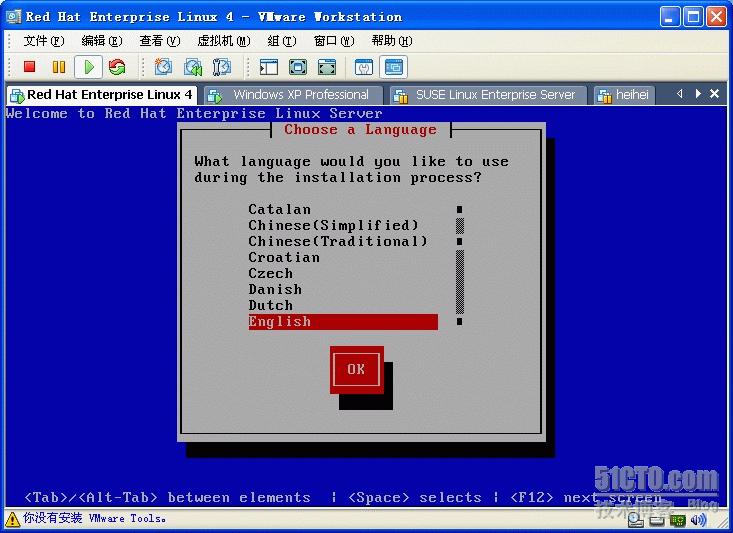Image resolution: width=733 pixels, height=533 pixels.
Task: Open the 编辑(E) menu
Action: click(x=101, y=41)
